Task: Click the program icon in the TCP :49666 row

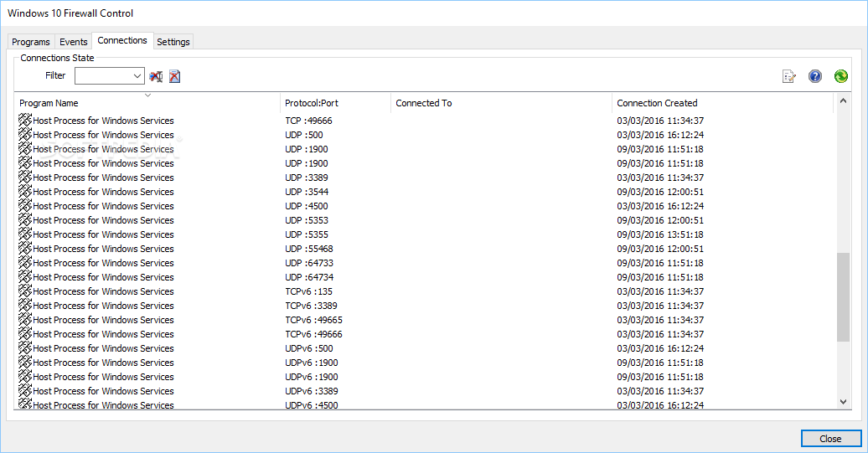Action: (25, 120)
